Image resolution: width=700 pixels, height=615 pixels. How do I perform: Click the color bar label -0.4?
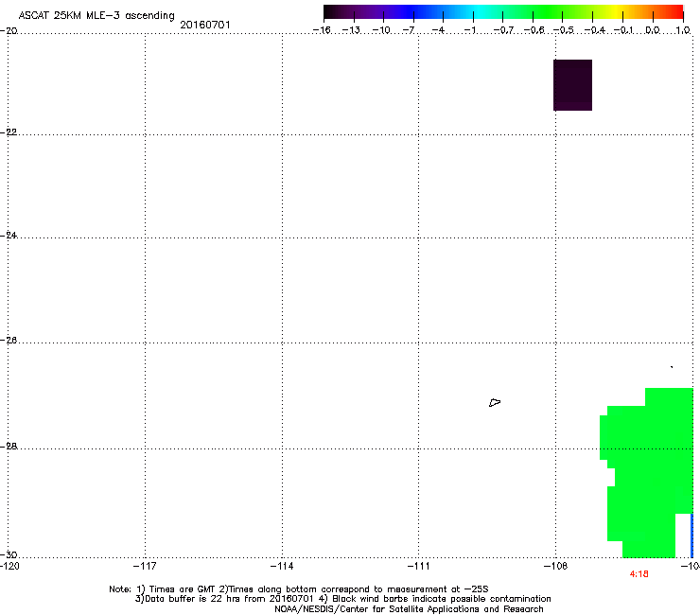pos(595,30)
